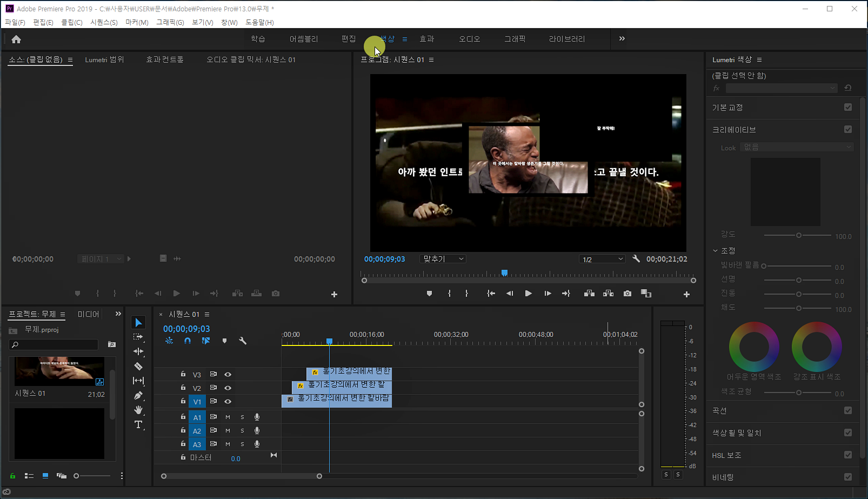The height and width of the screenshot is (499, 868).
Task: Click the 채도 slider
Action: click(798, 308)
